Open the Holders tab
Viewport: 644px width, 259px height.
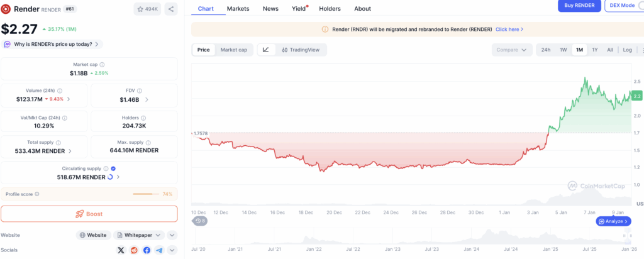click(x=330, y=9)
